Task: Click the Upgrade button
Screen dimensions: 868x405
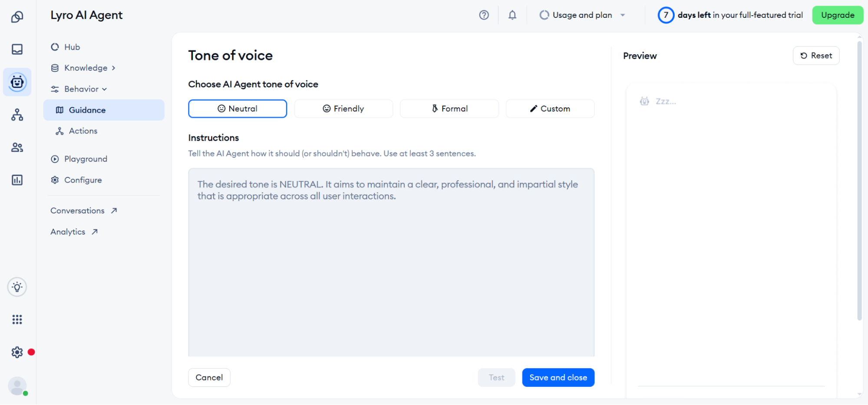Action: [837, 15]
